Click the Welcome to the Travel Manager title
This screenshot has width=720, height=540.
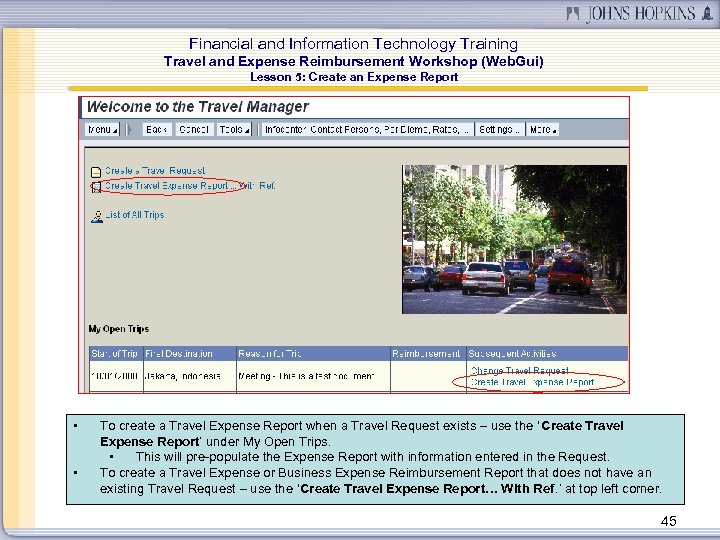tap(197, 107)
